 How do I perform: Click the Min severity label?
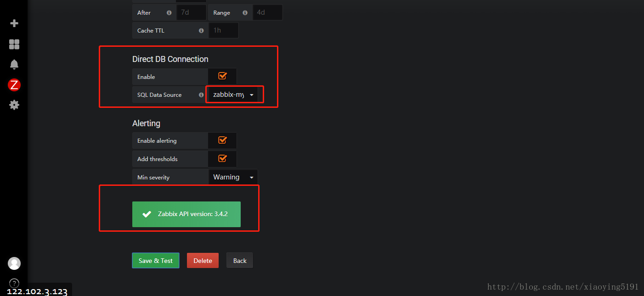153,177
